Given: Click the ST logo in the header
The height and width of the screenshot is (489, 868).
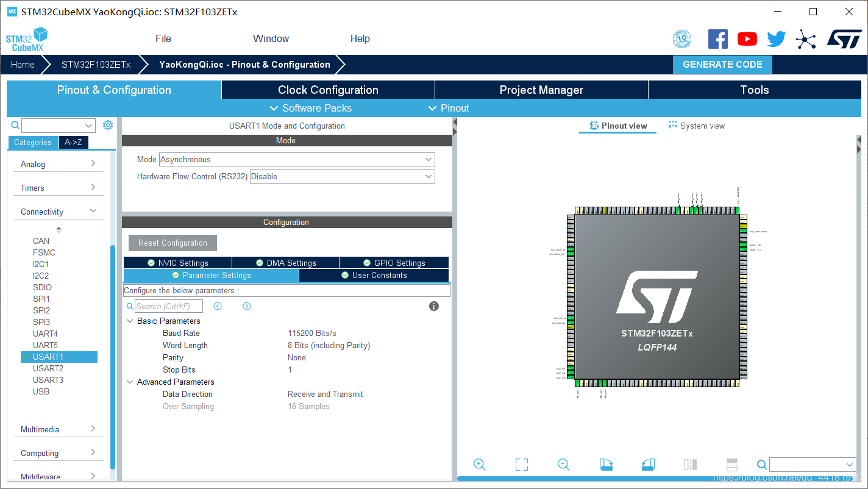Looking at the screenshot, I should (x=844, y=38).
